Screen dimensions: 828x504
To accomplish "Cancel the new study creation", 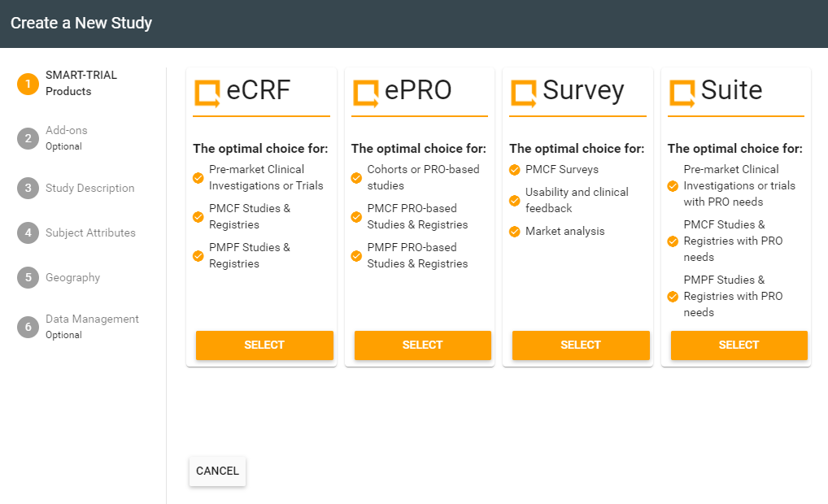I will 217,471.
